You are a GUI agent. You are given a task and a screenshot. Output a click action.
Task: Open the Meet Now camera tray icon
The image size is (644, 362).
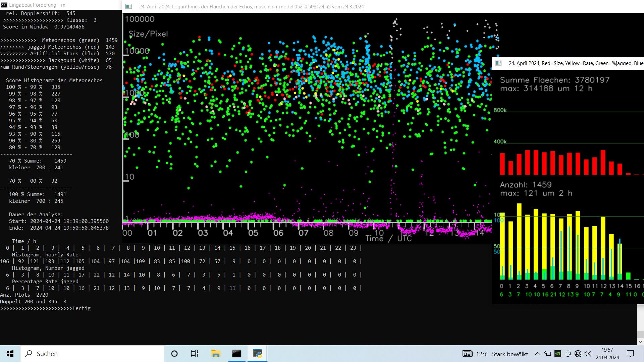pos(568,354)
